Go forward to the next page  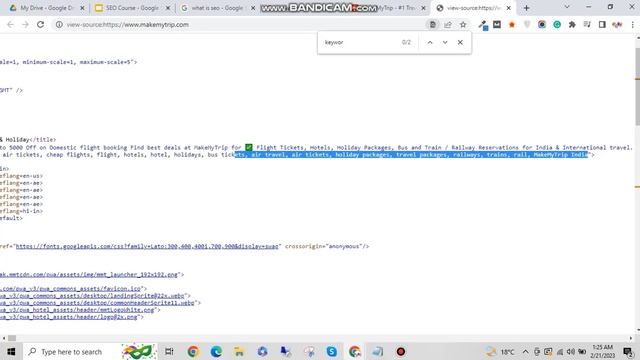[x=25, y=24]
